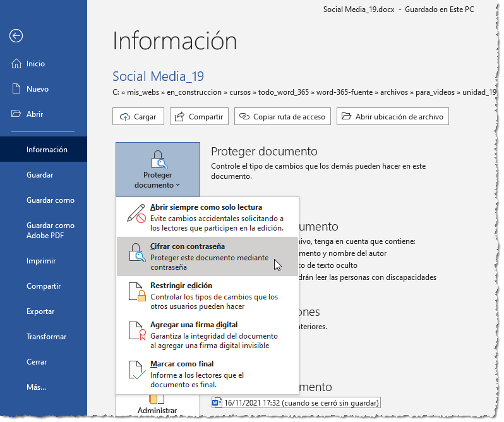This screenshot has height=422, width=504.
Task: Select Restringir edición from the menu
Action: click(x=207, y=296)
